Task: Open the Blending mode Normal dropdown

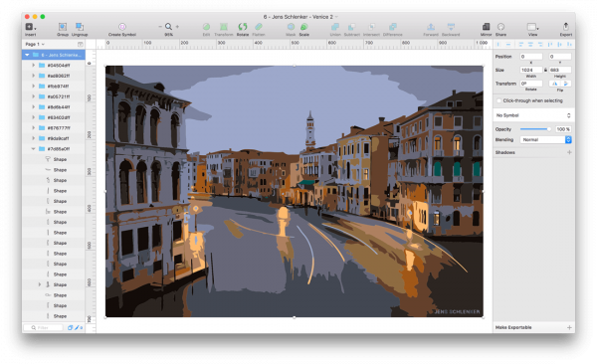Action: click(x=545, y=140)
